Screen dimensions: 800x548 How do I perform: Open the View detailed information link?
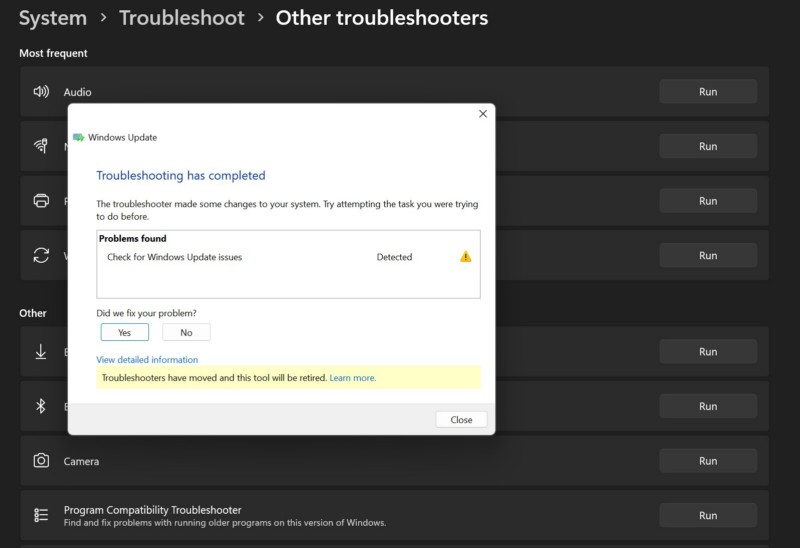coord(147,360)
